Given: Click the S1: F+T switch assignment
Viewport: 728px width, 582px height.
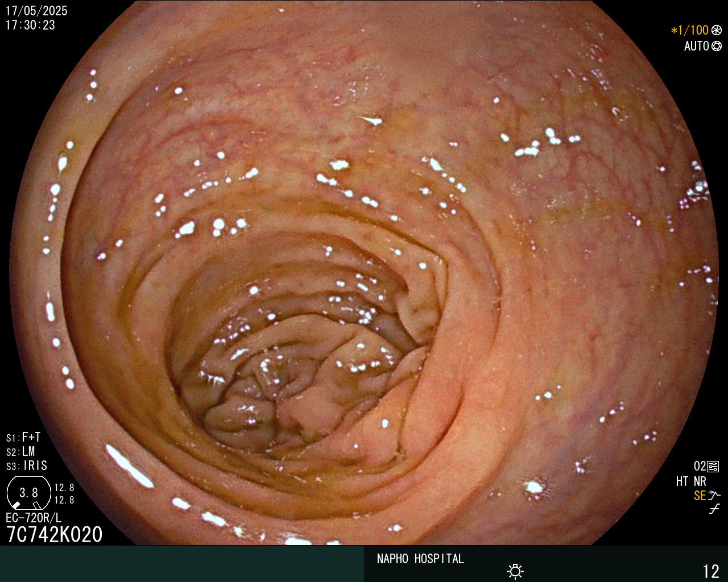Looking at the screenshot, I should click(x=23, y=437).
